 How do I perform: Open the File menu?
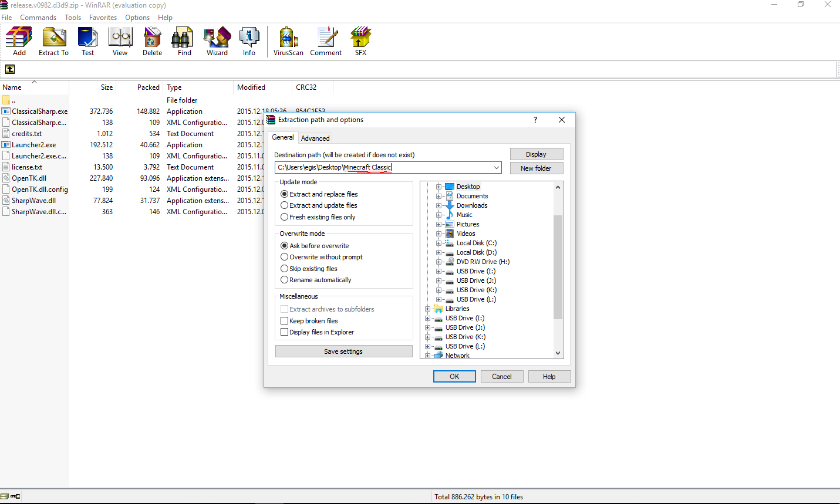(6, 18)
